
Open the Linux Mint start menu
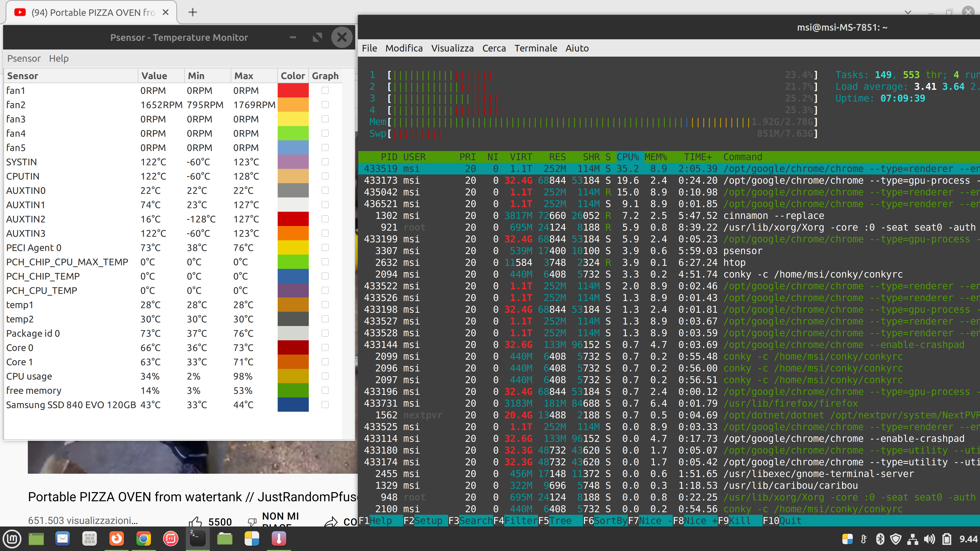[x=12, y=539]
